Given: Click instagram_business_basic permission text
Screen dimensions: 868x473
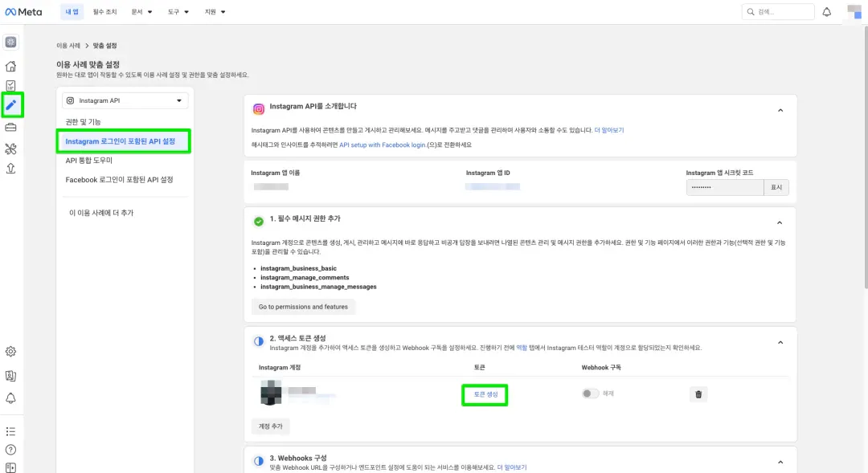Looking at the screenshot, I should pos(298,268).
